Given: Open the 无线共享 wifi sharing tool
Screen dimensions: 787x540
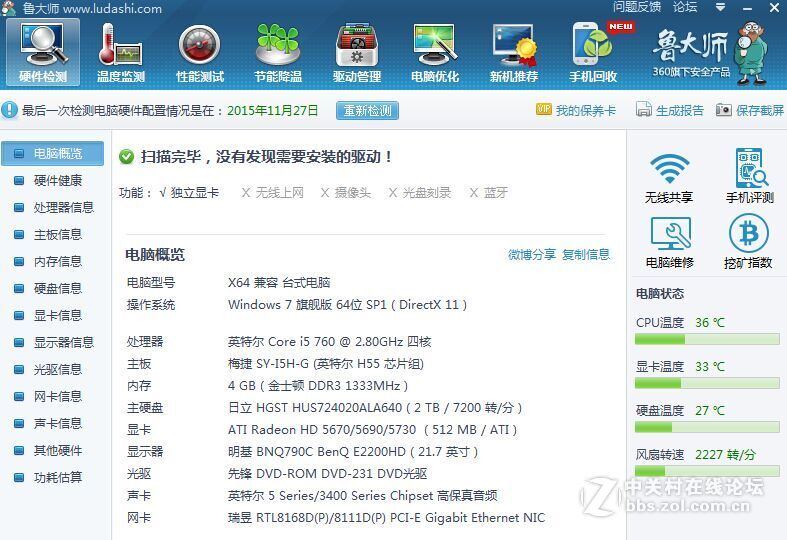Looking at the screenshot, I should coord(669,177).
